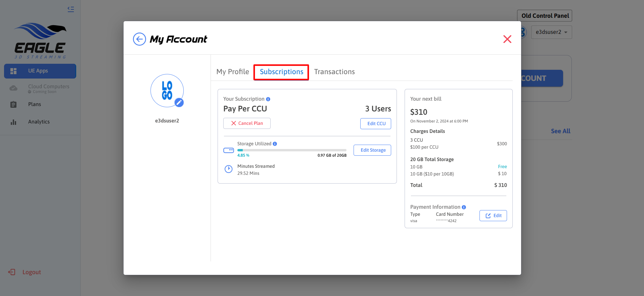Screen dimensions: 644x296
Task: Click info icon next to Your Subscription
Action: tap(268, 99)
